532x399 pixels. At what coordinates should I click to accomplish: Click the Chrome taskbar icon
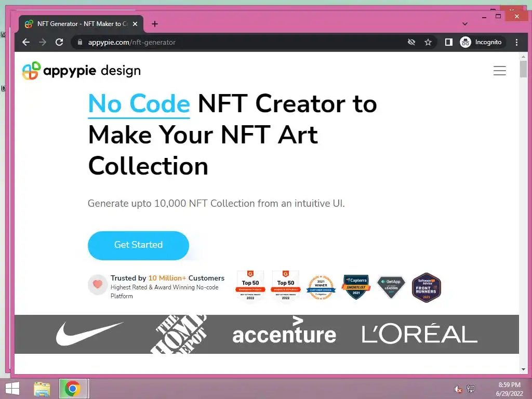72,389
